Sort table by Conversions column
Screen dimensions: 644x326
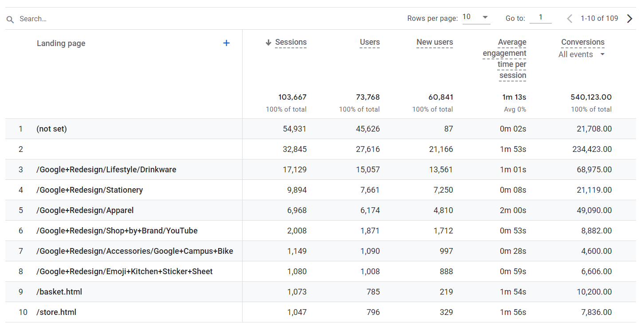[x=583, y=43]
